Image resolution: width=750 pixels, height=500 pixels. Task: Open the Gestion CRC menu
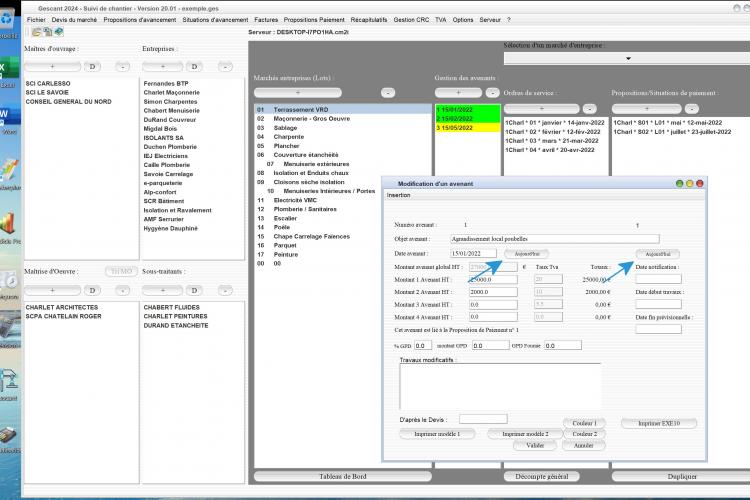pos(411,20)
